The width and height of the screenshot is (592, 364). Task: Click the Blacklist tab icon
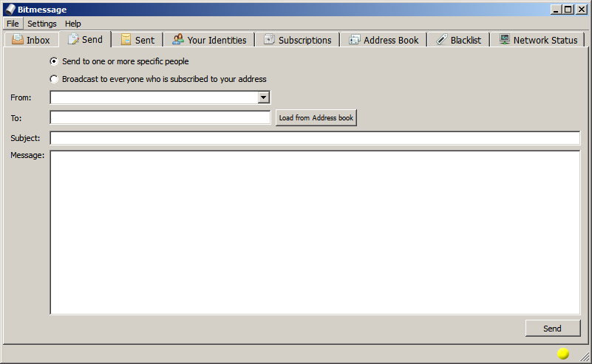pos(442,39)
